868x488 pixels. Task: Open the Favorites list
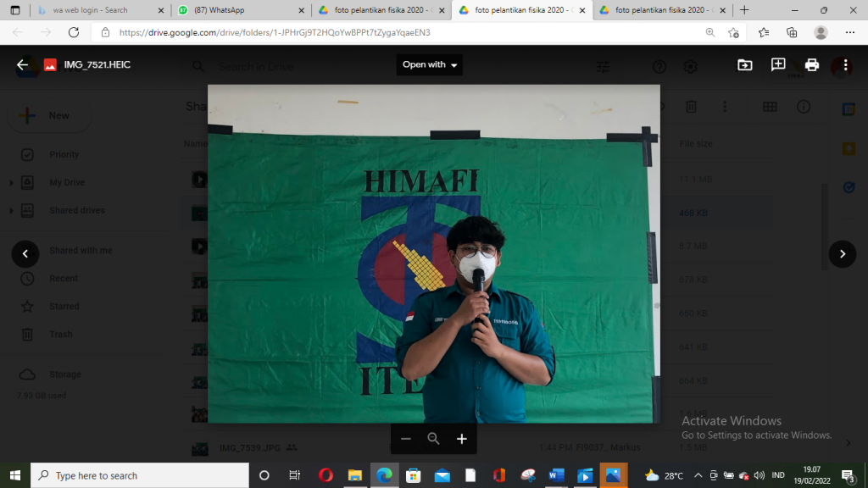[x=764, y=33]
